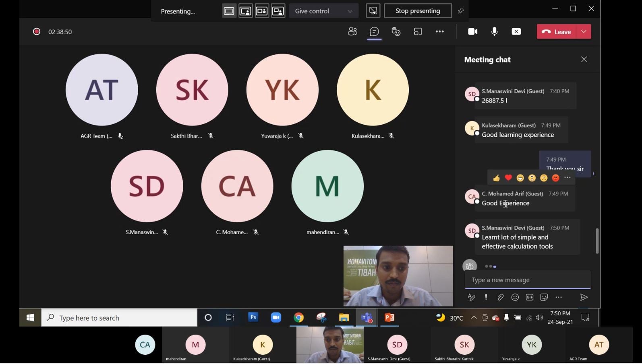This screenshot has width=642, height=364.
Task: Click Stop presenting button
Action: coord(418,11)
